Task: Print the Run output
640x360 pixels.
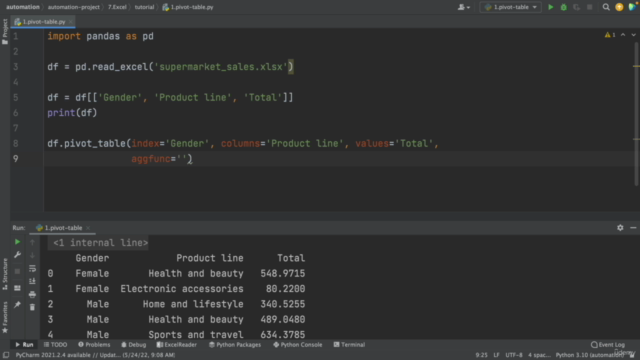Action: 32,294
